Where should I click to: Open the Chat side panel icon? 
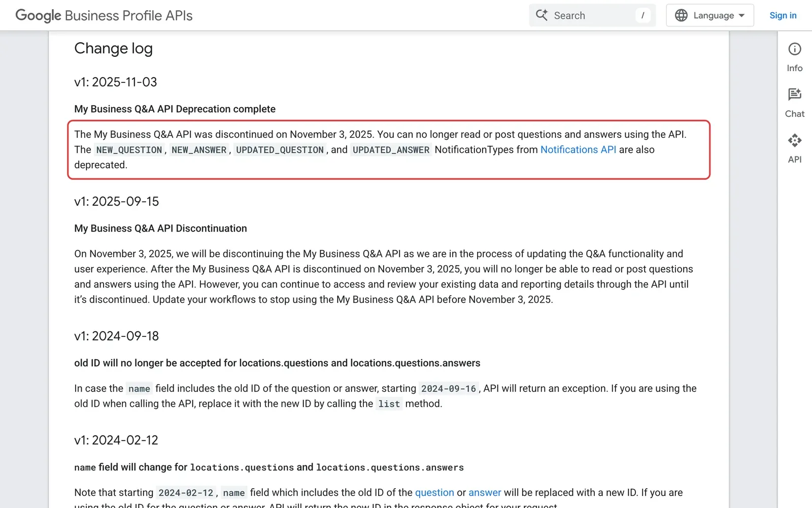point(795,94)
